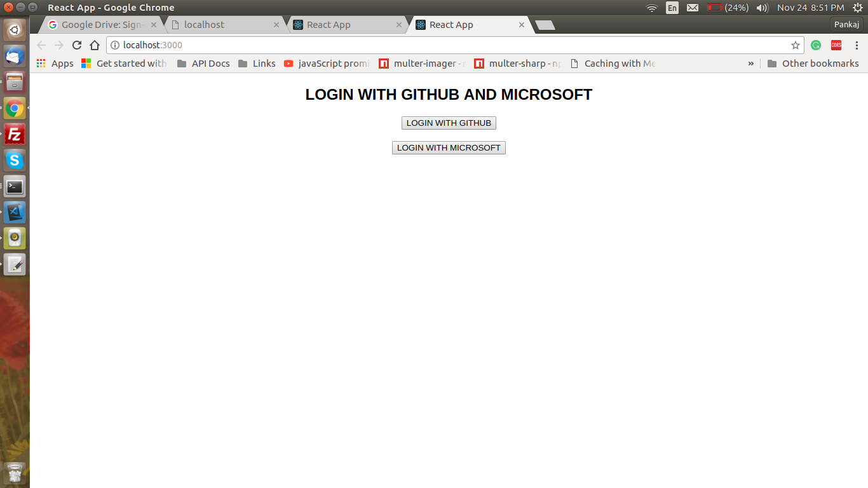Open the system gear session menu
Screen dimensions: 868x488
click(x=857, y=8)
